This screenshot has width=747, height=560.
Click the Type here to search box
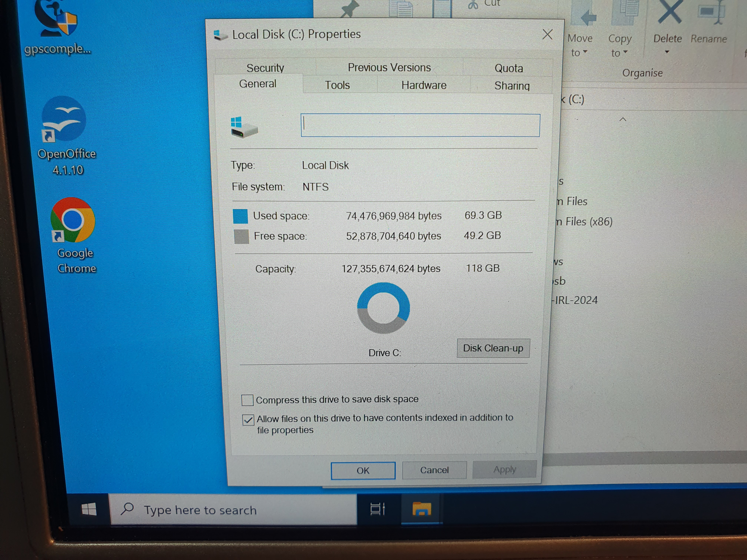point(233,509)
